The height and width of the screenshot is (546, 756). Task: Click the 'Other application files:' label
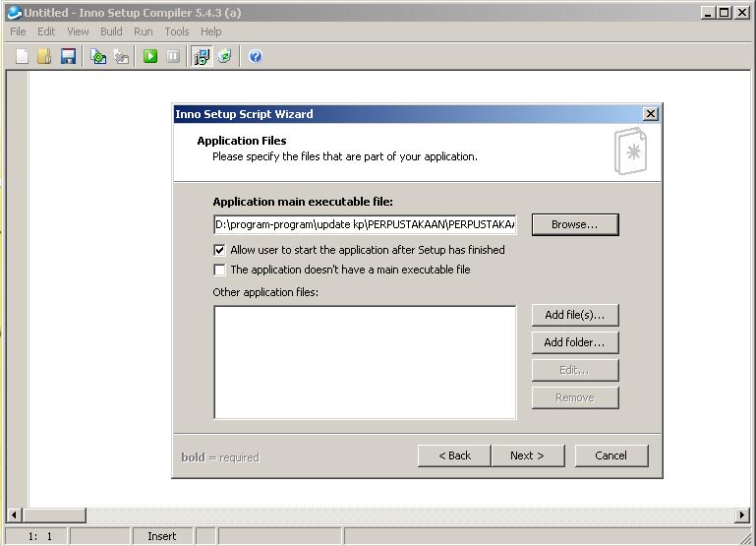coord(265,292)
